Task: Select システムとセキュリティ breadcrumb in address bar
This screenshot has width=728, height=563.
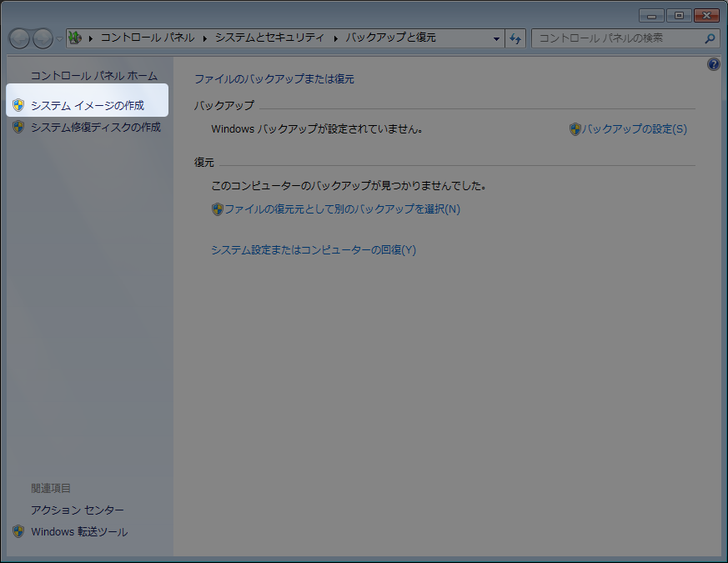Action: tap(269, 38)
